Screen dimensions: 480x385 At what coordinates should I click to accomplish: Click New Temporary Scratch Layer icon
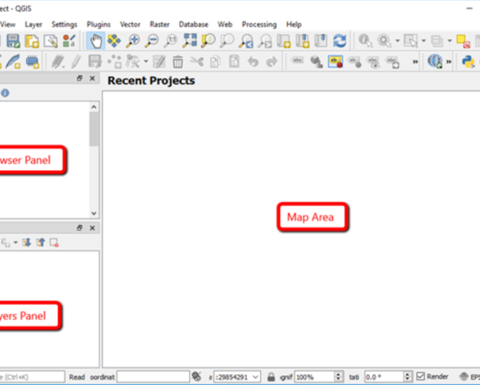pyautogui.click(x=32, y=62)
